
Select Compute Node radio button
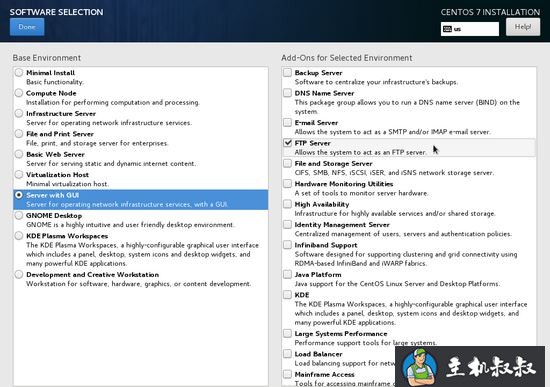(x=19, y=93)
